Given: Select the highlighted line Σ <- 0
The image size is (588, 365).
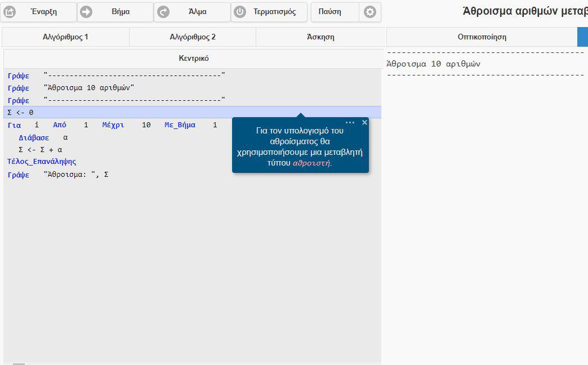Looking at the screenshot, I should [x=193, y=112].
